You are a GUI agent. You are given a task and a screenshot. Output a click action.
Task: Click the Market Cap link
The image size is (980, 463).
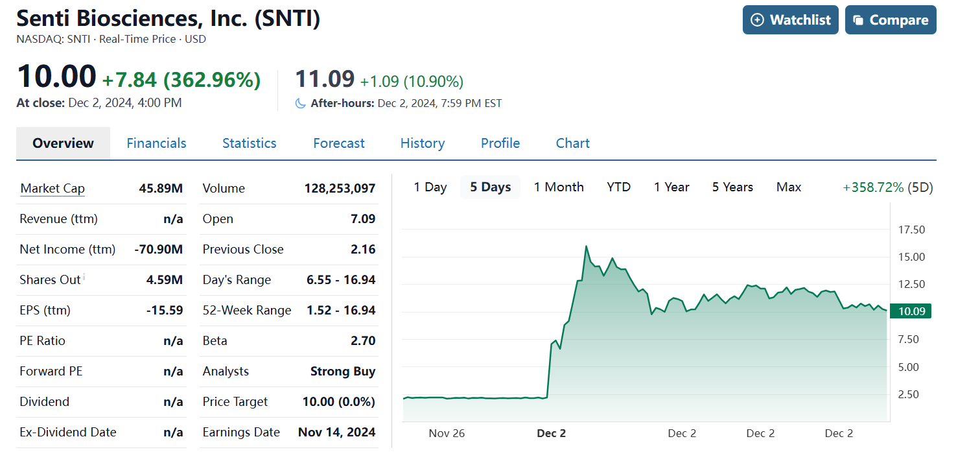tap(52, 189)
